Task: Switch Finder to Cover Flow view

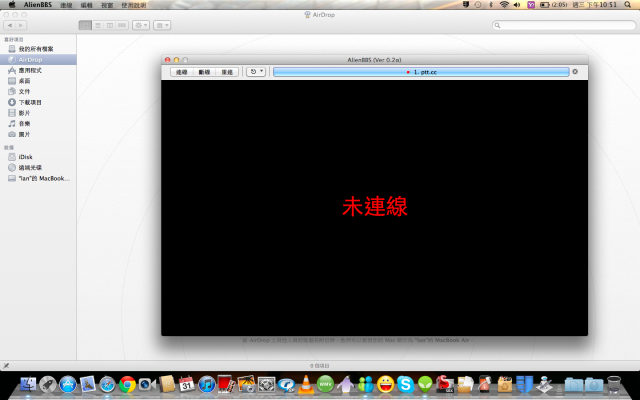Action: [122, 25]
